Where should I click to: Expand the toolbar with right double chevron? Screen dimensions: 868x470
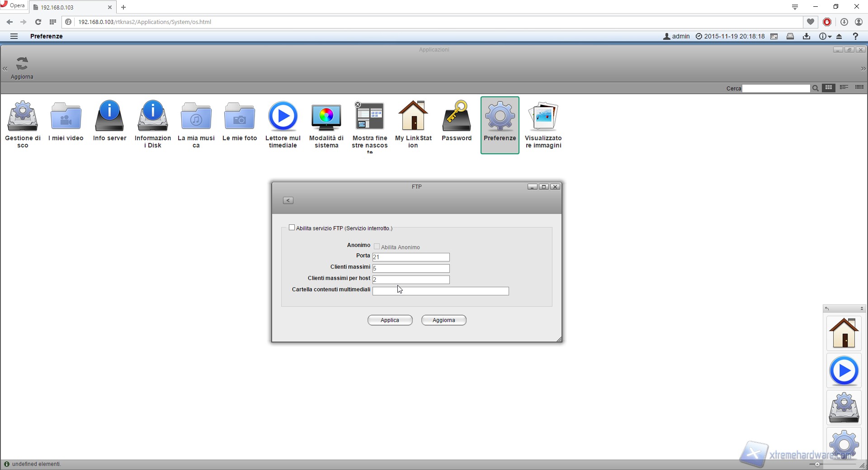click(x=863, y=69)
